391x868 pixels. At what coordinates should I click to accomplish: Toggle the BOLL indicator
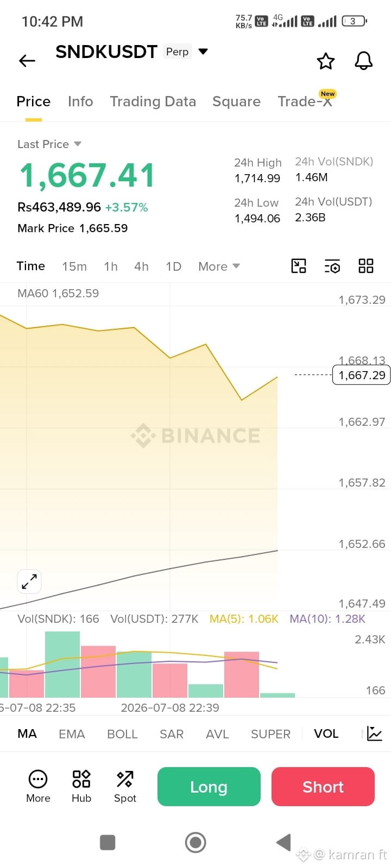coord(122,733)
